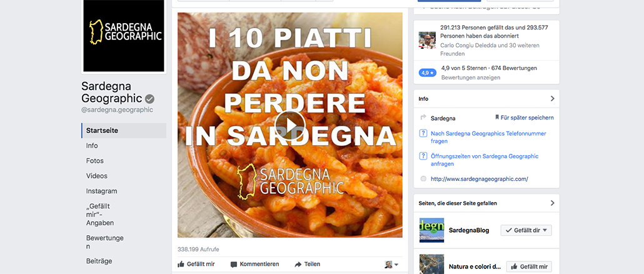Click the question mark icon beside Telefonnummer fragen

[423, 133]
